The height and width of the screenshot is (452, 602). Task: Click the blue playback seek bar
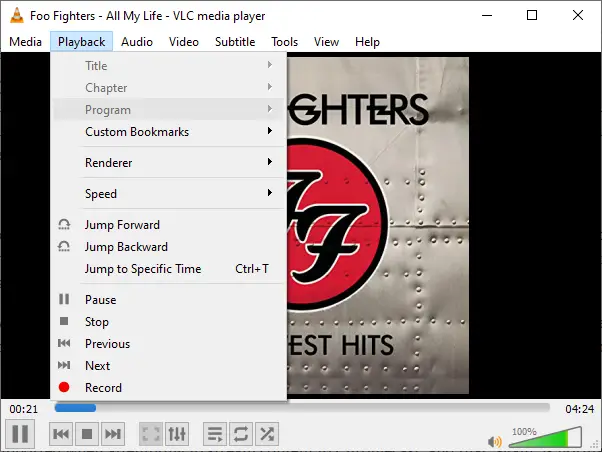pos(302,408)
